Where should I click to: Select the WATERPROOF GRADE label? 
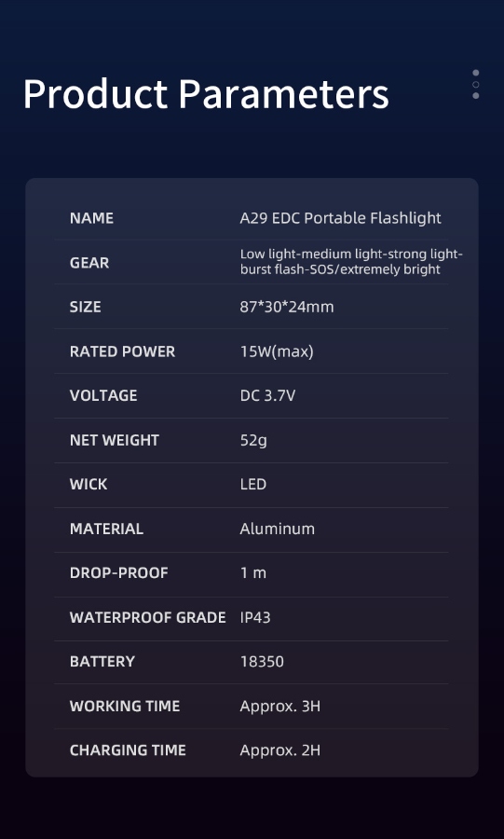148,617
